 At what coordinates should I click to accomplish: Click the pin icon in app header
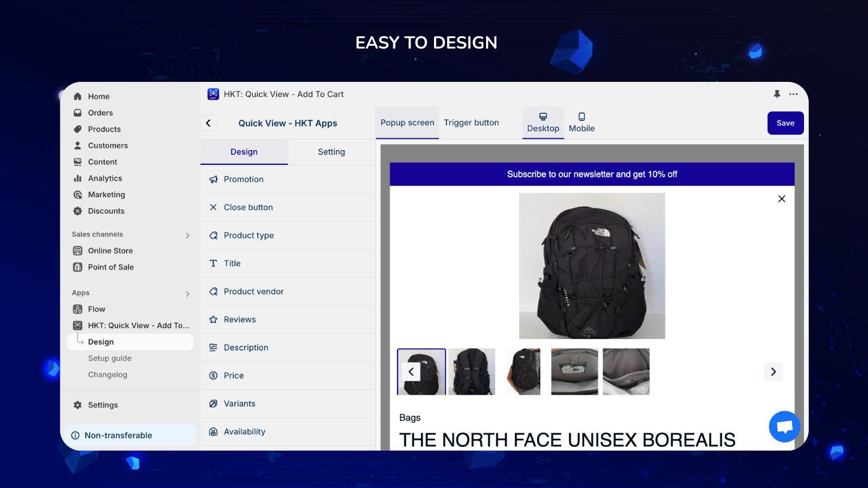[x=777, y=94]
